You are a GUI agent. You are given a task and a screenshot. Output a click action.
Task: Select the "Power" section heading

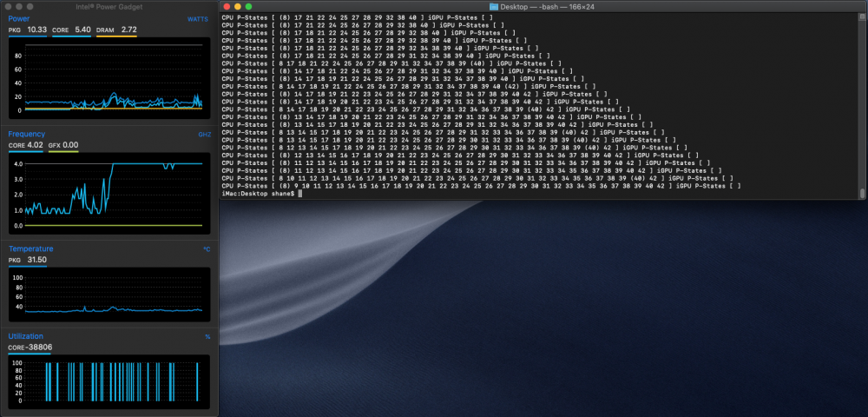tap(19, 19)
